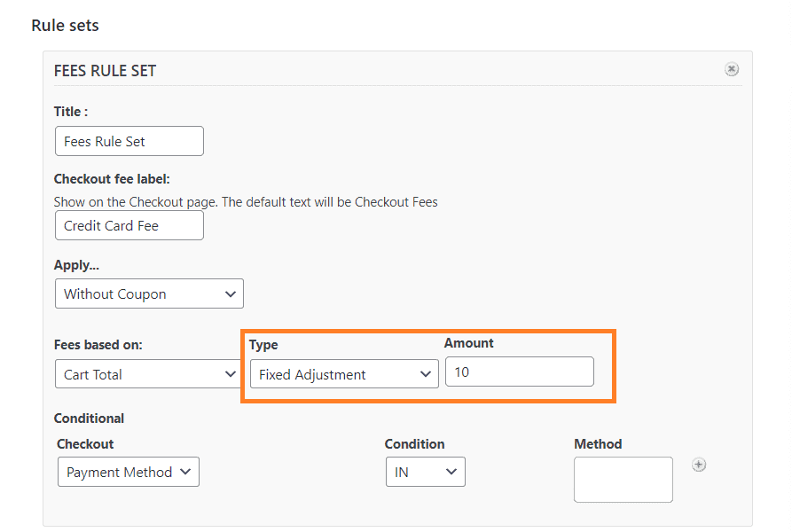
Task: Click the Fees based on caption
Action: click(98, 345)
